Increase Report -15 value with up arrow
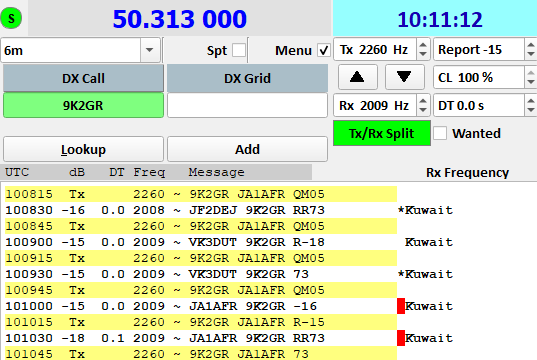 pyautogui.click(x=531, y=45)
